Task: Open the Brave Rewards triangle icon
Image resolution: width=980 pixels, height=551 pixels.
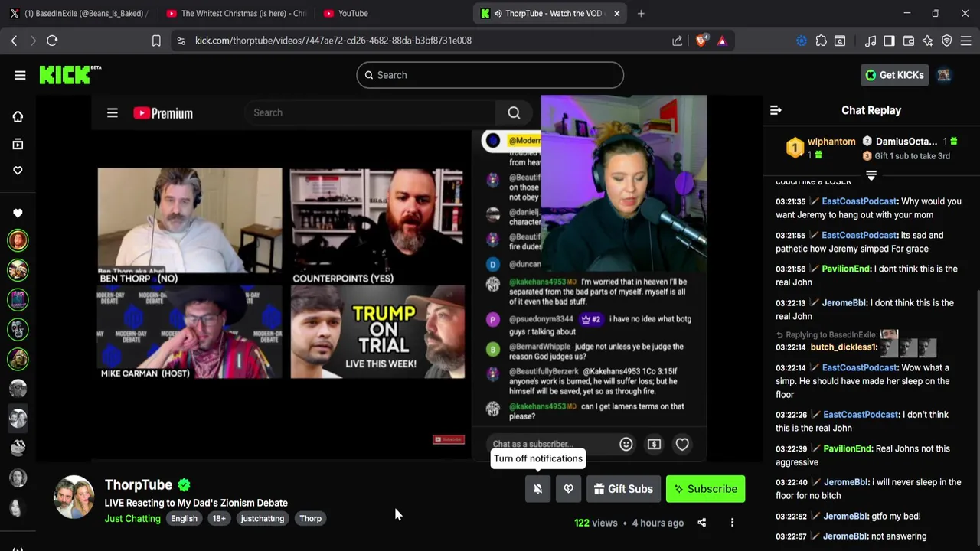Action: 721,41
